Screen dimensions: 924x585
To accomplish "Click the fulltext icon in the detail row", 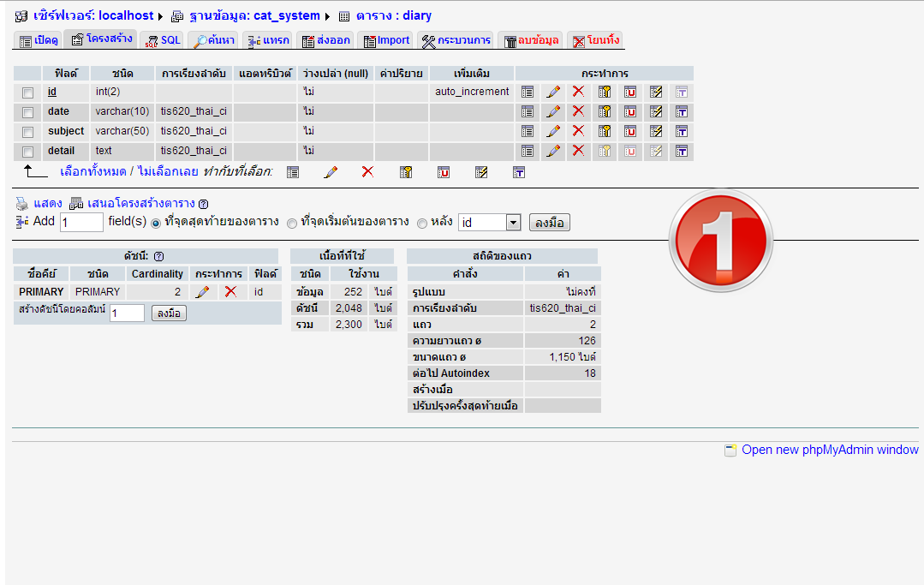I will point(682,151).
